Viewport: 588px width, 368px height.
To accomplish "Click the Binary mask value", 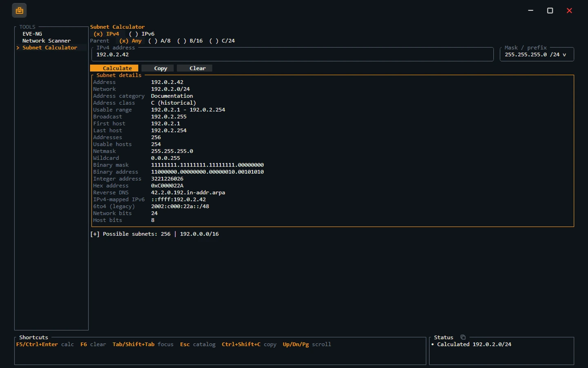I will click(x=207, y=165).
